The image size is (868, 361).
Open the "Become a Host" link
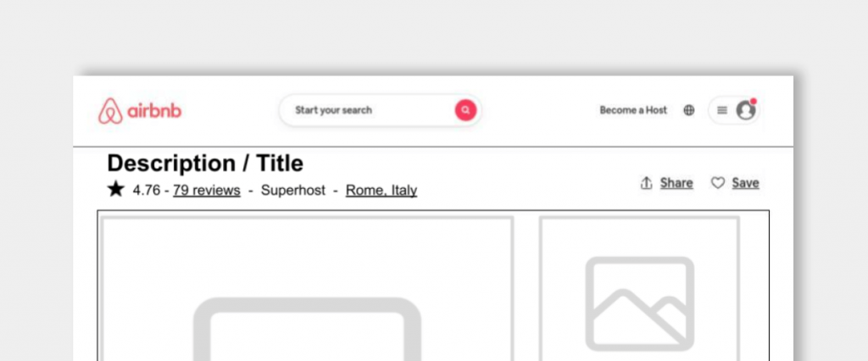pos(633,110)
